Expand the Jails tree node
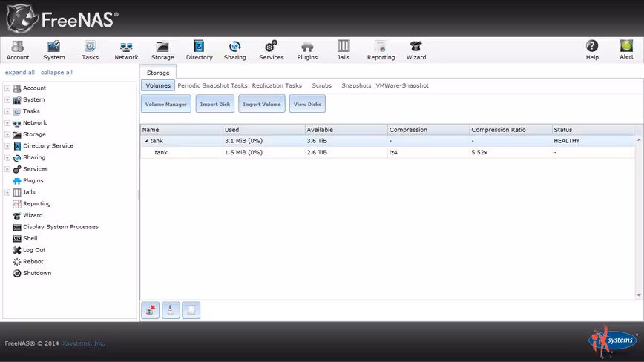The height and width of the screenshot is (362, 644). click(x=7, y=192)
